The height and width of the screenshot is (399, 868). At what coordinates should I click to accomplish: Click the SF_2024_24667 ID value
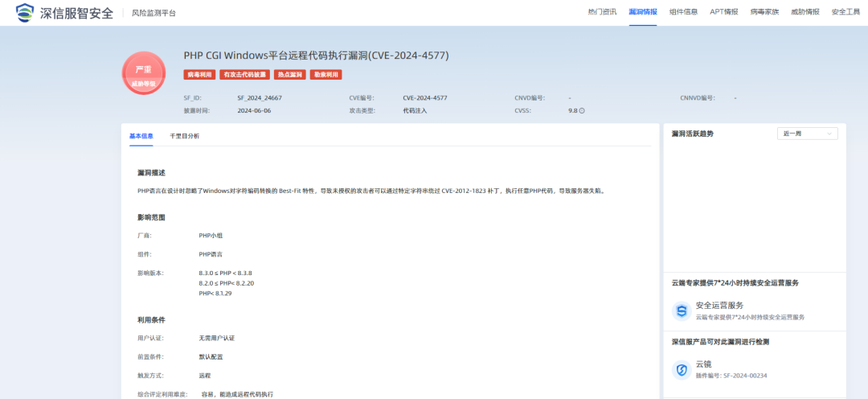(260, 98)
